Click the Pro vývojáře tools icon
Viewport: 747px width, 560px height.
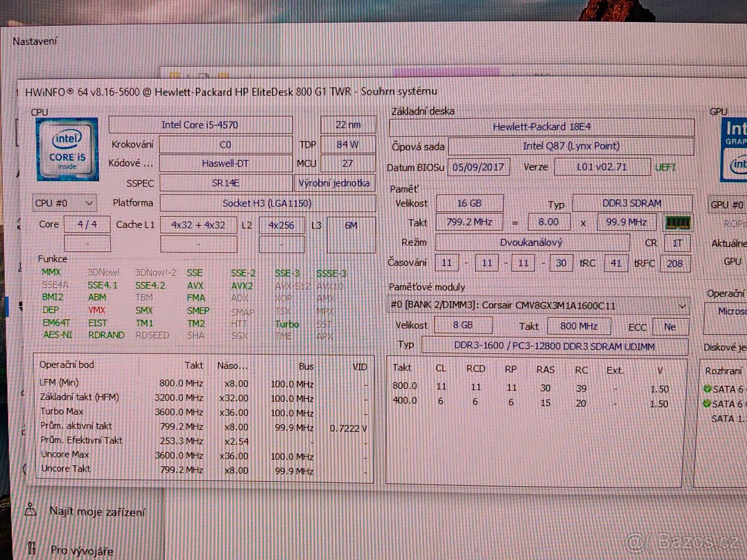click(x=32, y=549)
